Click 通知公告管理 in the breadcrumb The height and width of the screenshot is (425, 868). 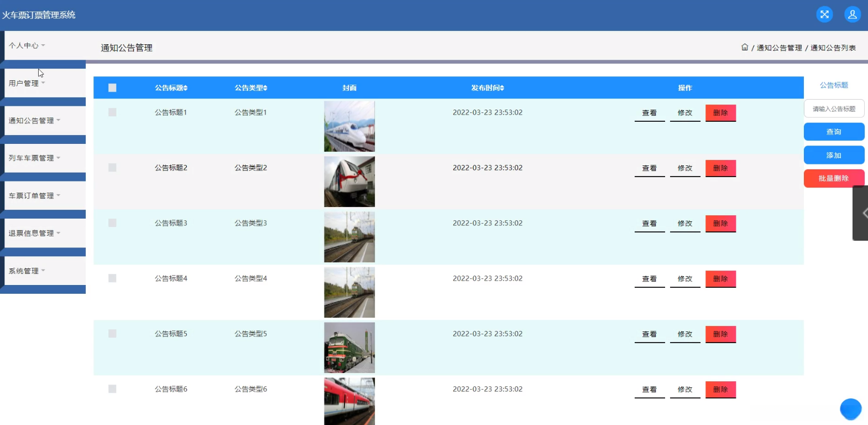click(x=779, y=48)
